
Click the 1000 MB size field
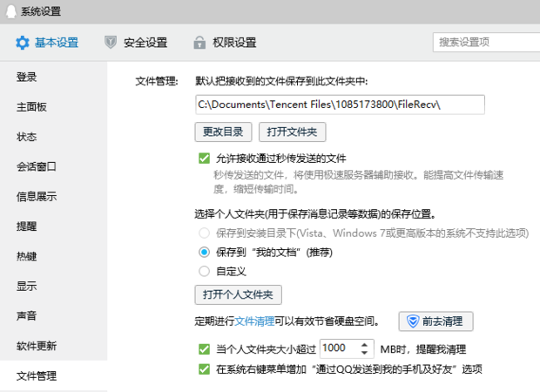pyautogui.click(x=347, y=348)
